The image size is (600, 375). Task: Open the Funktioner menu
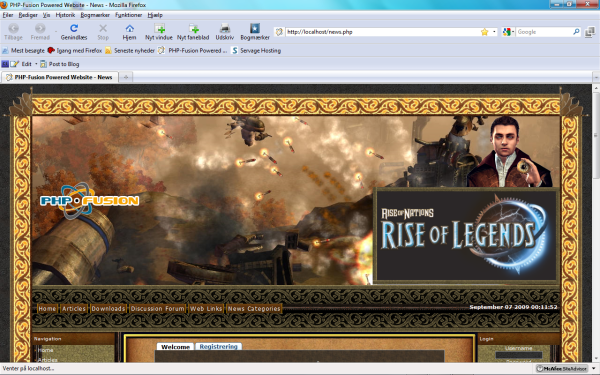[x=129, y=15]
